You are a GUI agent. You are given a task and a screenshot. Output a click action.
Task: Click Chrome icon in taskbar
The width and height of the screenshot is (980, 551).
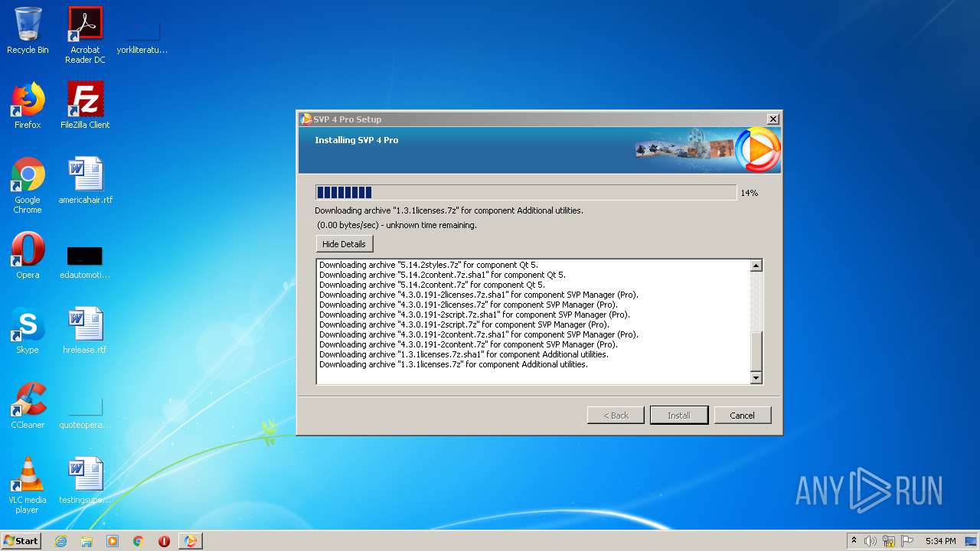pyautogui.click(x=139, y=541)
